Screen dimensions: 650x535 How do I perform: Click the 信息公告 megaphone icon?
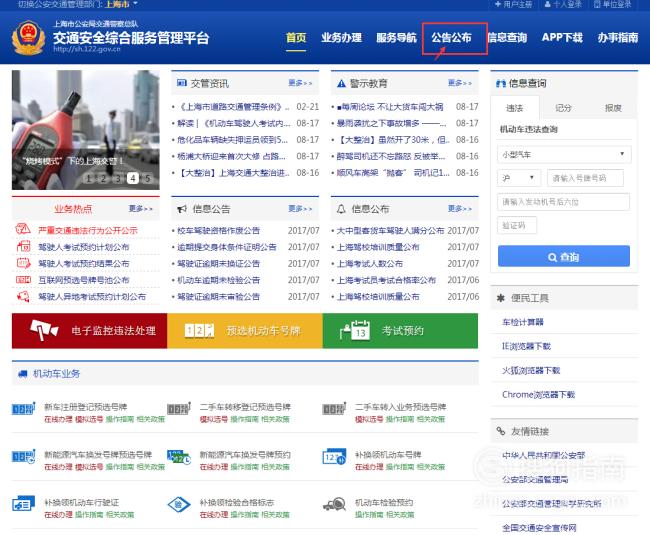pyautogui.click(x=182, y=209)
